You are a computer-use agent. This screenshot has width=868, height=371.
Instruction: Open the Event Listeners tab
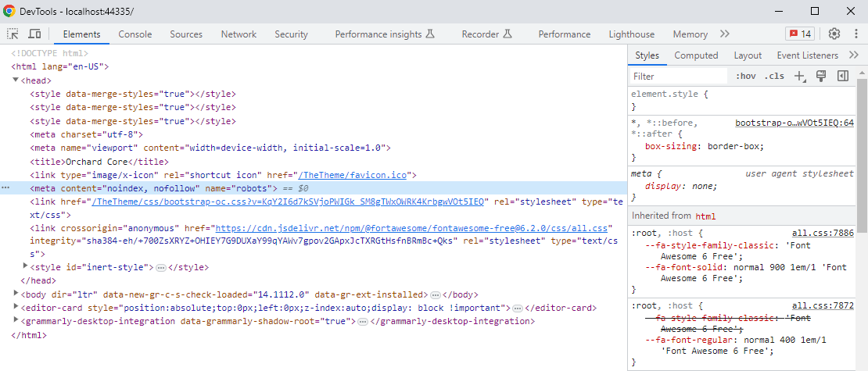[x=807, y=55]
